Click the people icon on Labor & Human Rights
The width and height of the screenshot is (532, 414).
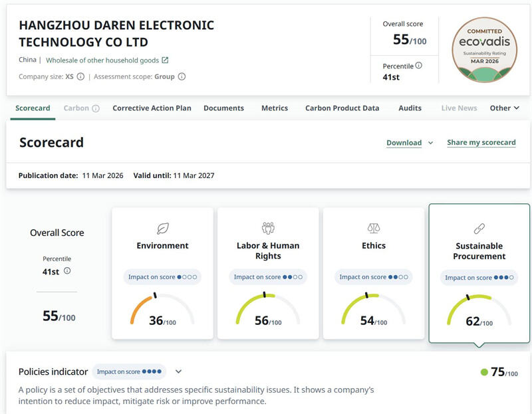[268, 229]
